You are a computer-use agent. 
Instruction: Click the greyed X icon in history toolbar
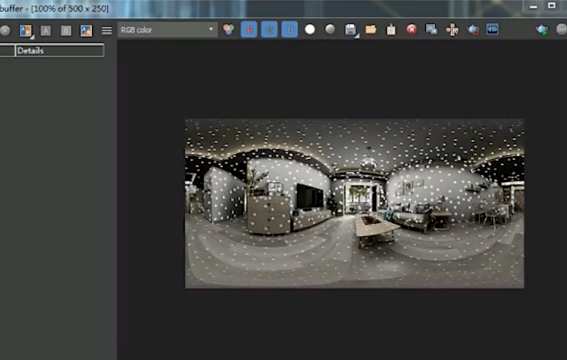(x=5, y=30)
